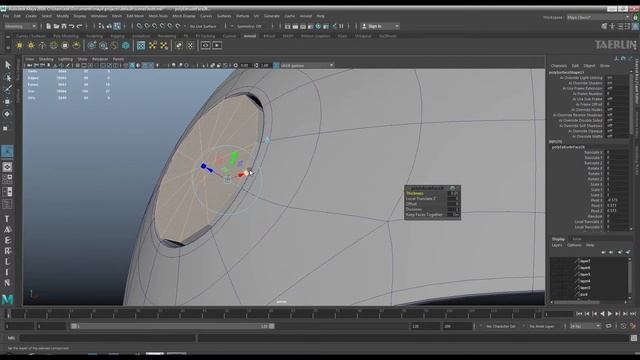This screenshot has width=640, height=360.
Task: Create new layer from selected icon
Action: tap(628, 252)
